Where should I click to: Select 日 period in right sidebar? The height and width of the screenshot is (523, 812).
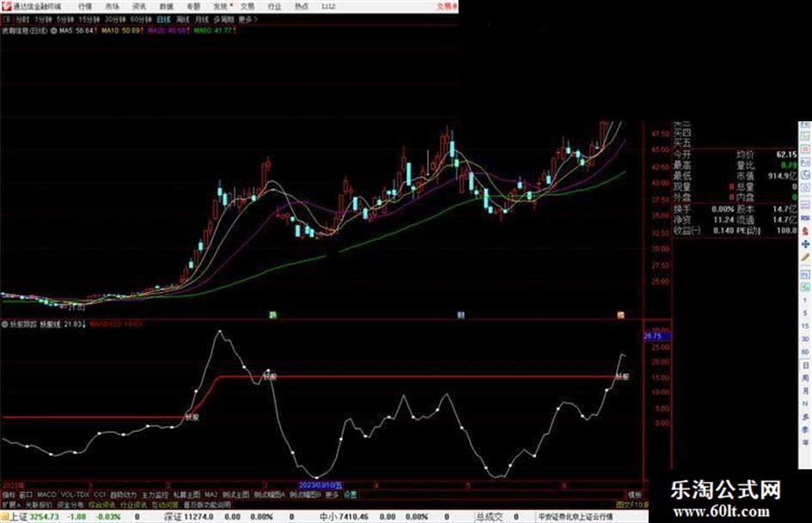point(805,365)
